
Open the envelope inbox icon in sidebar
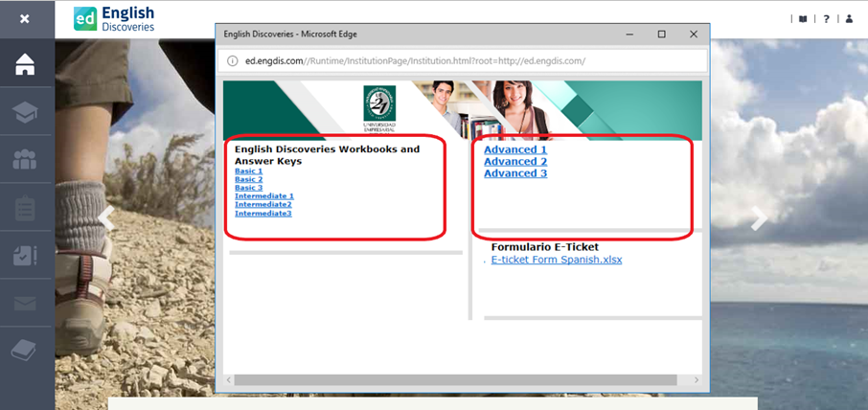(25, 304)
